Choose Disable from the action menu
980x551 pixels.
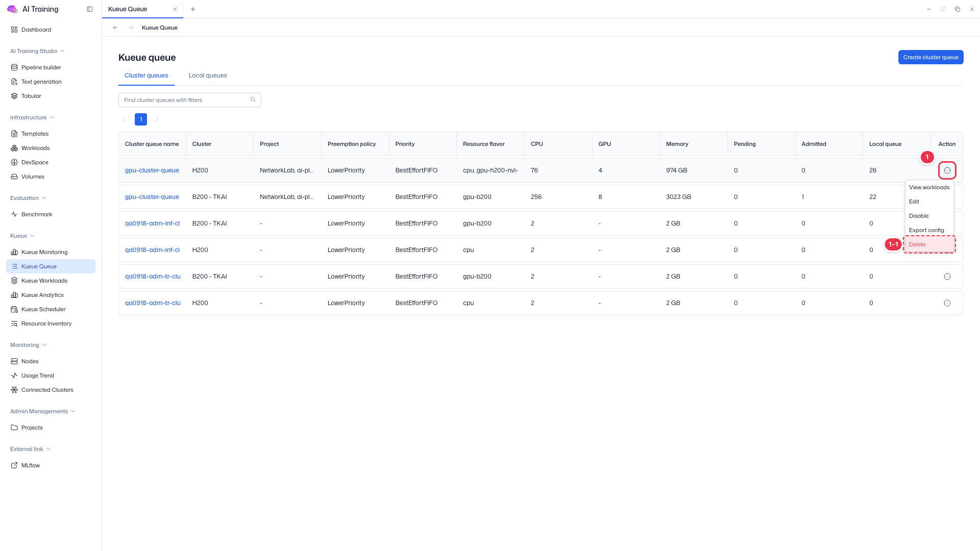[929, 216]
